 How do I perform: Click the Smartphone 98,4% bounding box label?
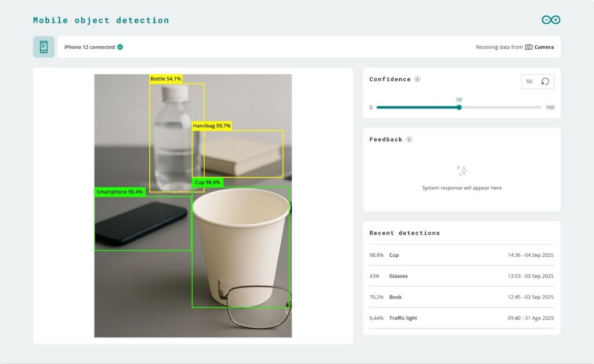pyautogui.click(x=119, y=192)
